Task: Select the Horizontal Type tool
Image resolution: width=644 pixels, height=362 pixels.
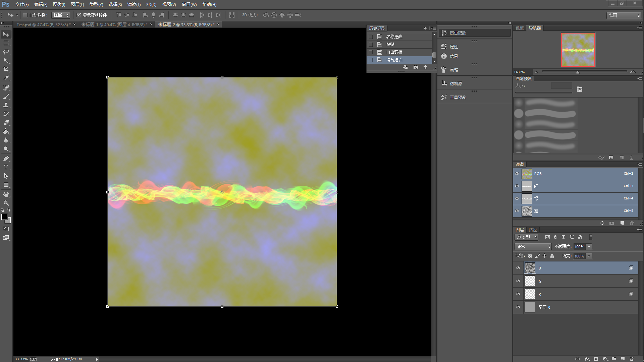Action: [x=6, y=167]
